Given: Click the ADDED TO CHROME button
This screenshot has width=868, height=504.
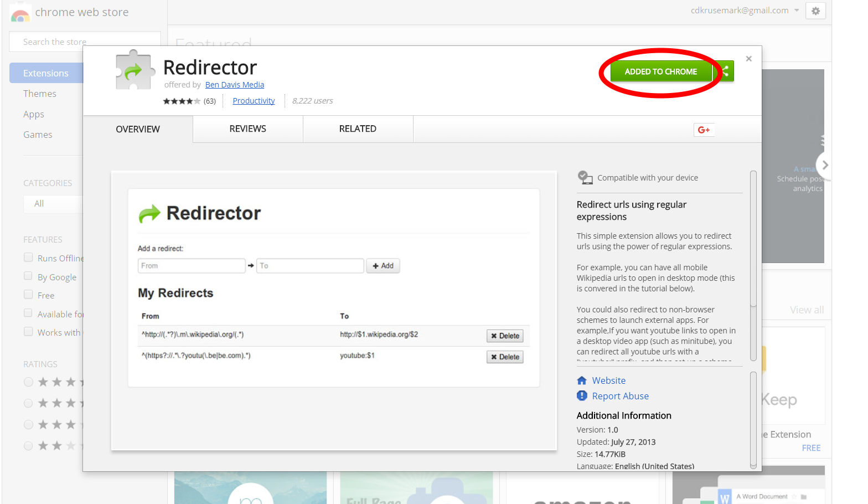Looking at the screenshot, I should tap(661, 71).
